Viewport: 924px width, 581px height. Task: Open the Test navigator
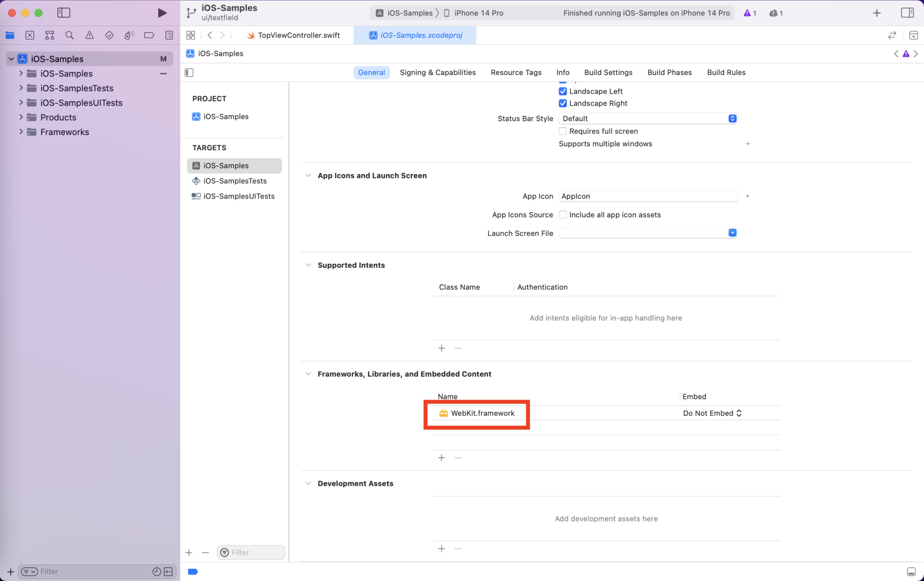coord(109,35)
